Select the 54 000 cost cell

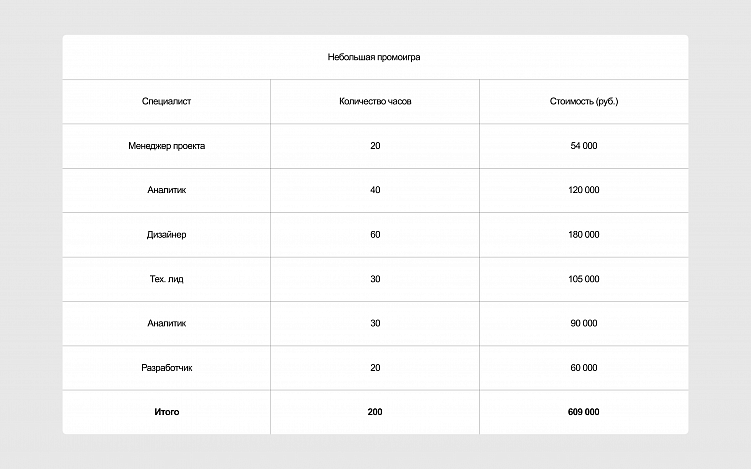[584, 146]
